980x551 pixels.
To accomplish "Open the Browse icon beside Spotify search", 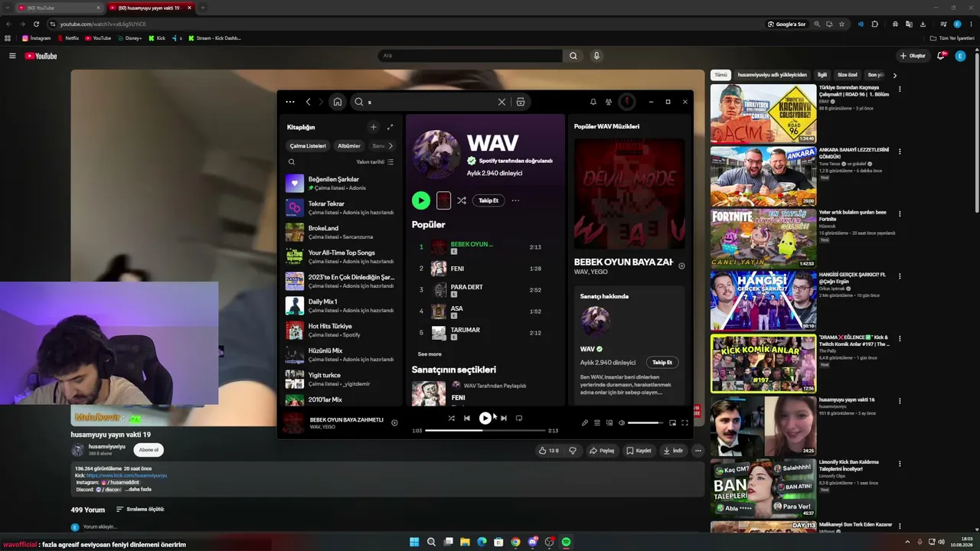I will [521, 102].
